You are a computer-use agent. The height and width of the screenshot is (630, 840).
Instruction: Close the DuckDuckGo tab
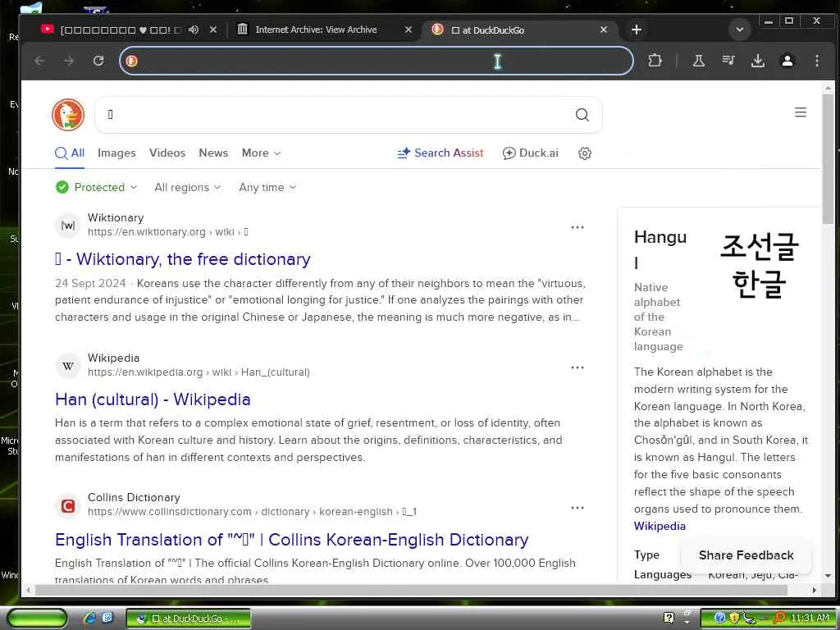point(604,30)
